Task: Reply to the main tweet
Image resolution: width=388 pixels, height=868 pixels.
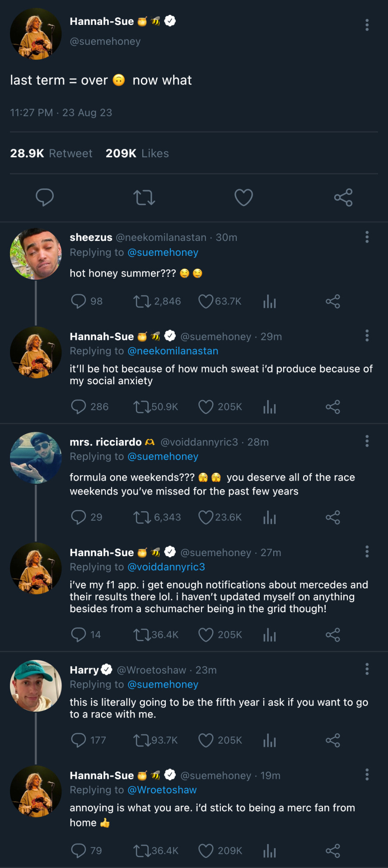Action: [45, 198]
